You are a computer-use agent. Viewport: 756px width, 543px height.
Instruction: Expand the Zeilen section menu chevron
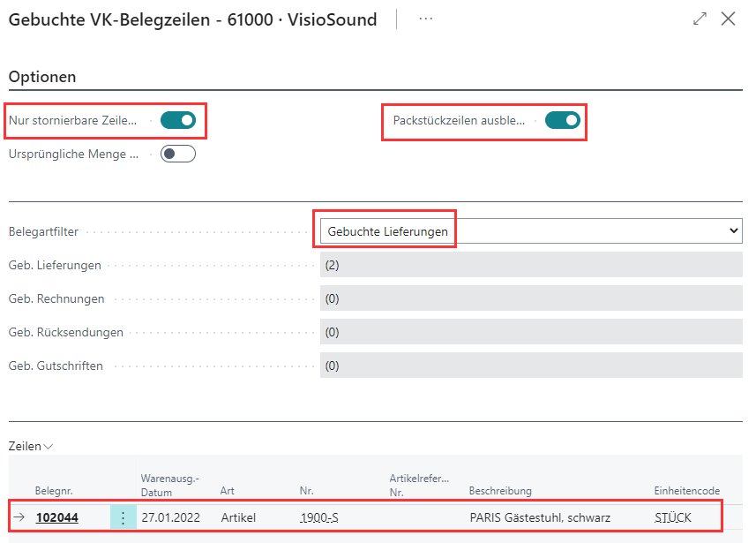(48, 447)
